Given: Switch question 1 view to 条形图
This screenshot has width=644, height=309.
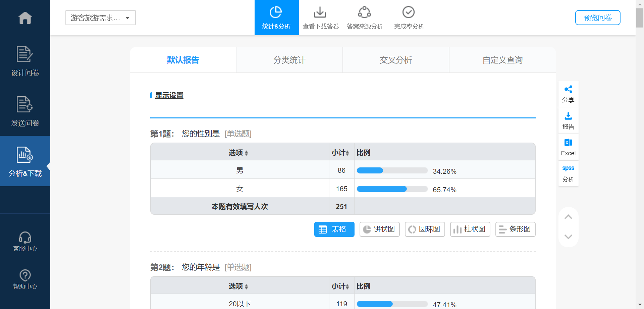Looking at the screenshot, I should click(515, 229).
